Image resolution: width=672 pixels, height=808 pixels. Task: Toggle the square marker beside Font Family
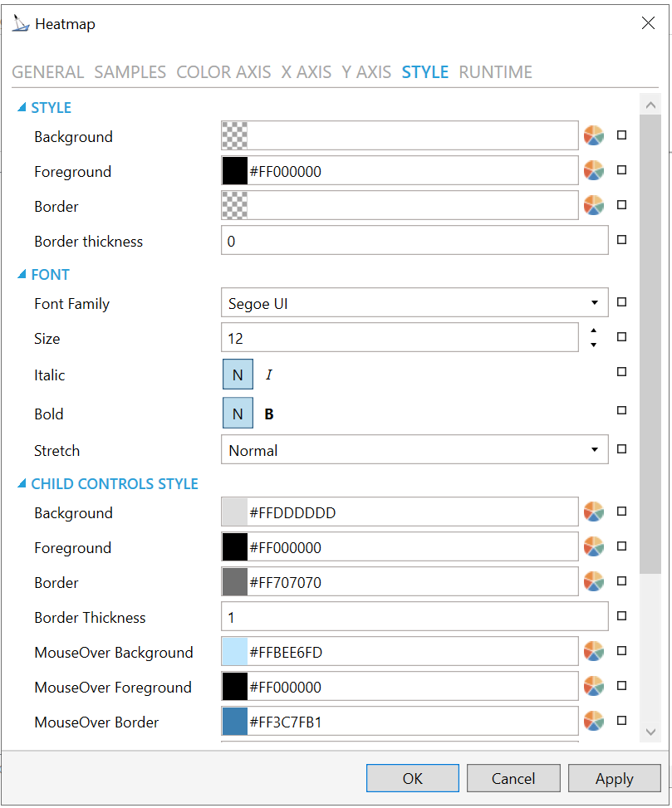[622, 302]
